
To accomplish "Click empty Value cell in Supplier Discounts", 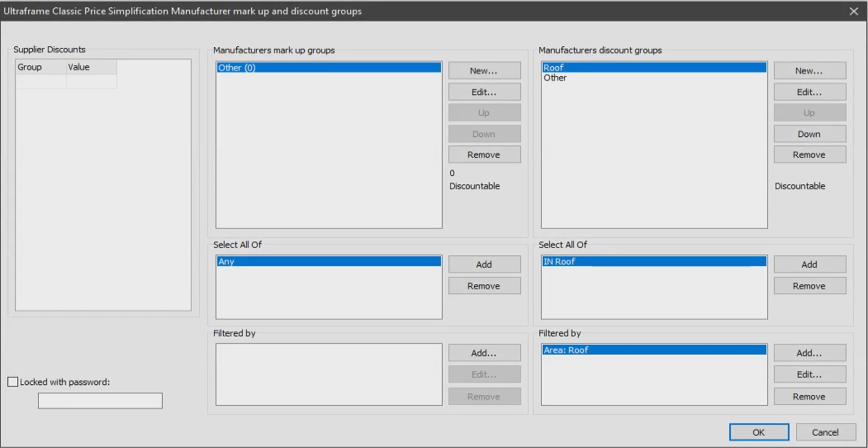I will click(x=92, y=81).
